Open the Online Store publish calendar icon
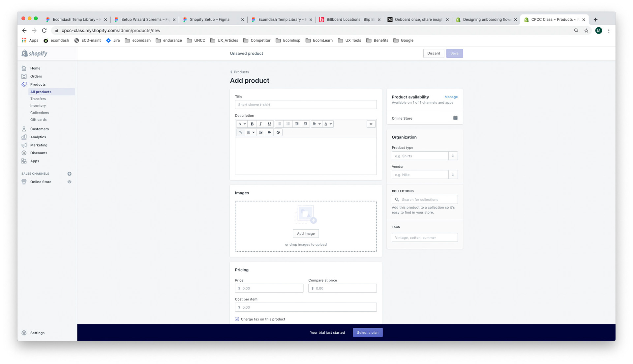633x364 pixels. click(455, 118)
